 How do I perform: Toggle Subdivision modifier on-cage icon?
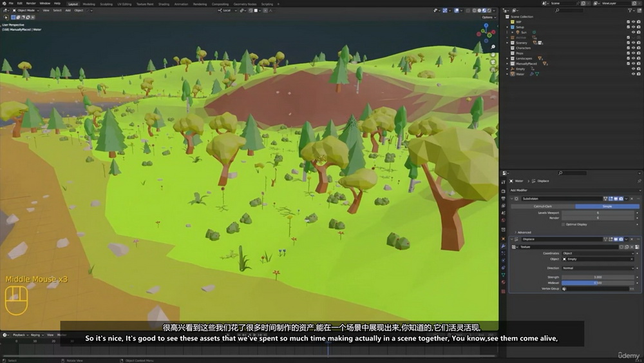click(x=605, y=199)
